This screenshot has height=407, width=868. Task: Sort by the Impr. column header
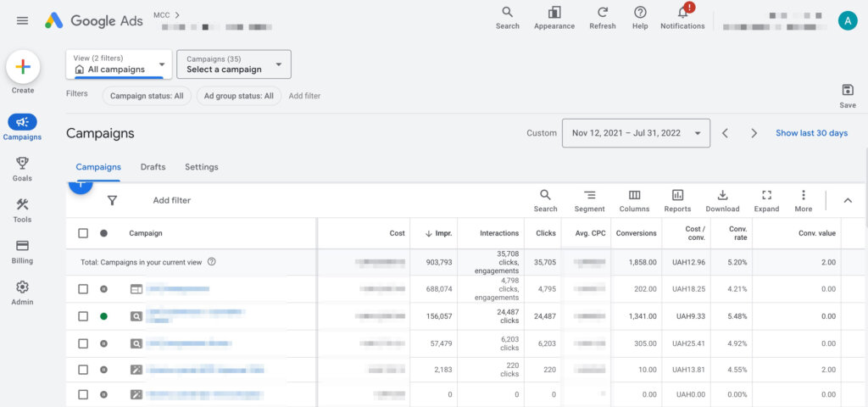[x=437, y=233]
